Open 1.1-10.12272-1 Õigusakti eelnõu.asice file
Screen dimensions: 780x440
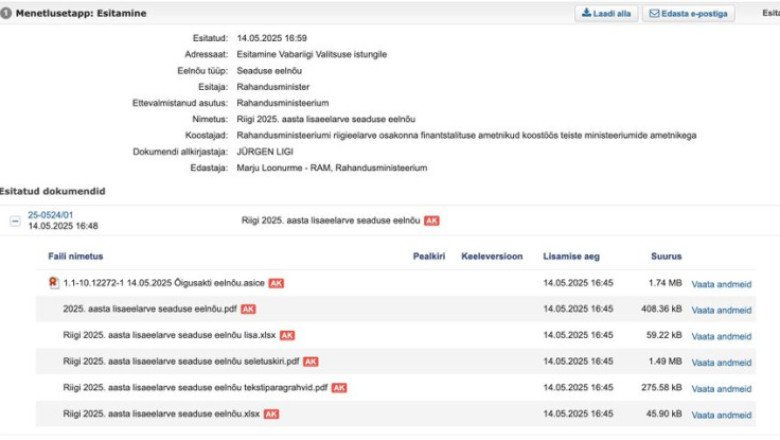coord(163,283)
